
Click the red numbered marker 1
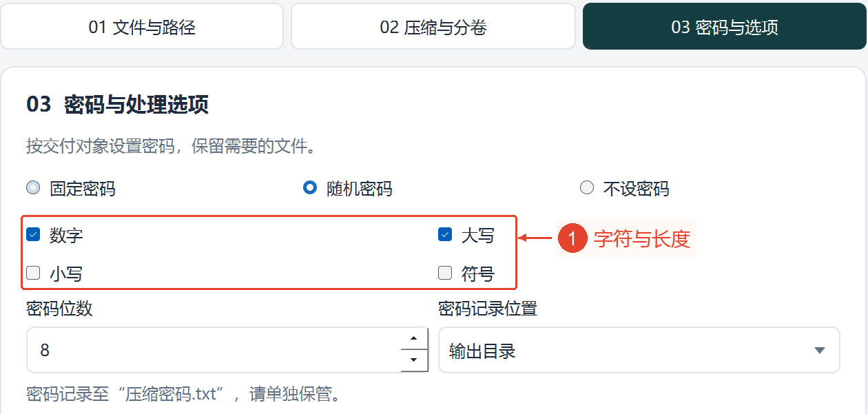pyautogui.click(x=572, y=239)
